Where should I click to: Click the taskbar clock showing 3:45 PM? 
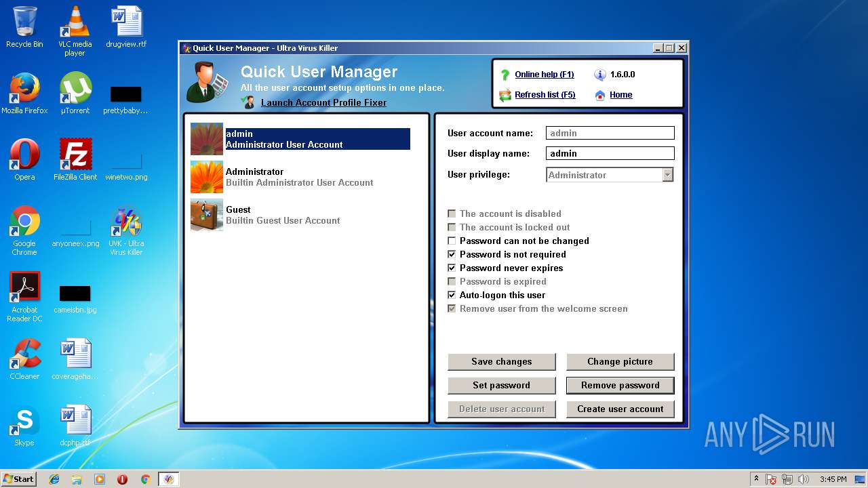(x=833, y=479)
